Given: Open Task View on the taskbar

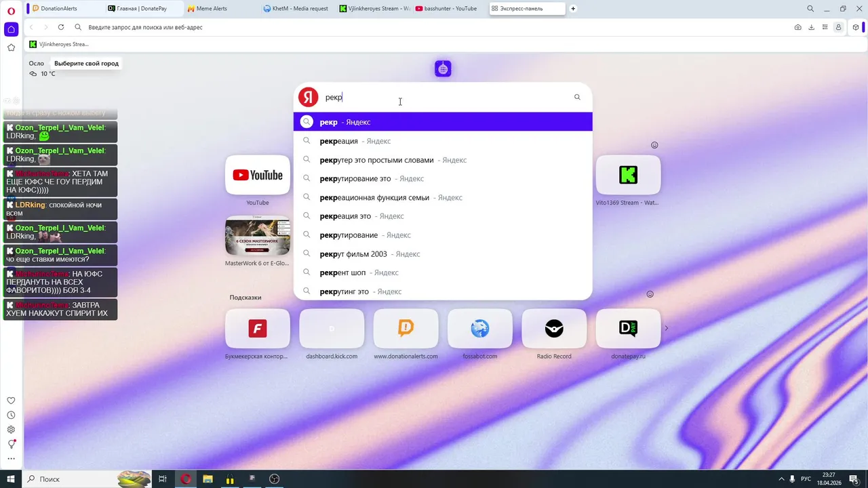Looking at the screenshot, I should pyautogui.click(x=163, y=479).
